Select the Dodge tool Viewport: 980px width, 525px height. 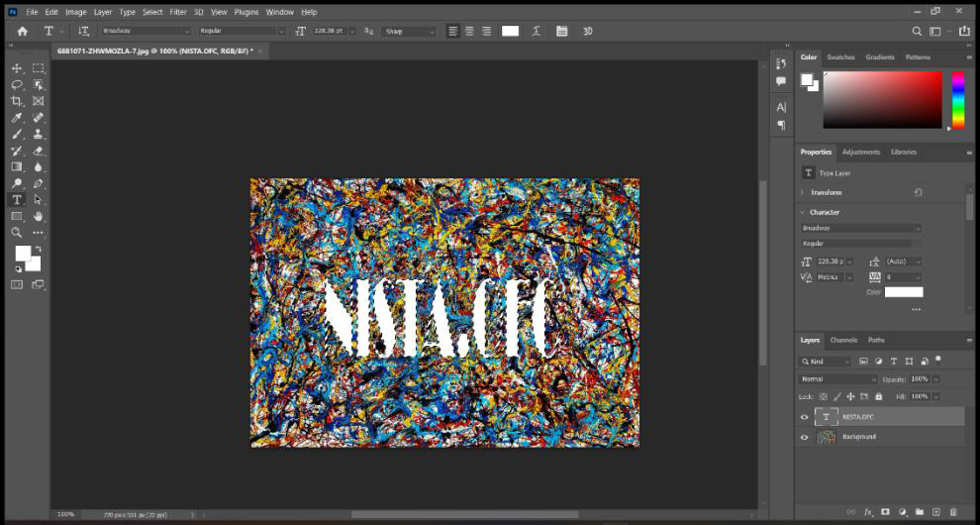(x=17, y=183)
